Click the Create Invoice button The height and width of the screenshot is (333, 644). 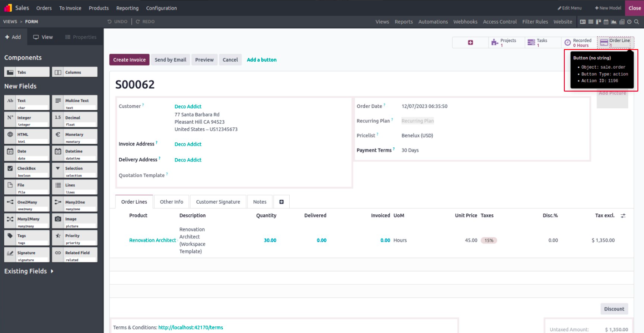[x=129, y=60]
